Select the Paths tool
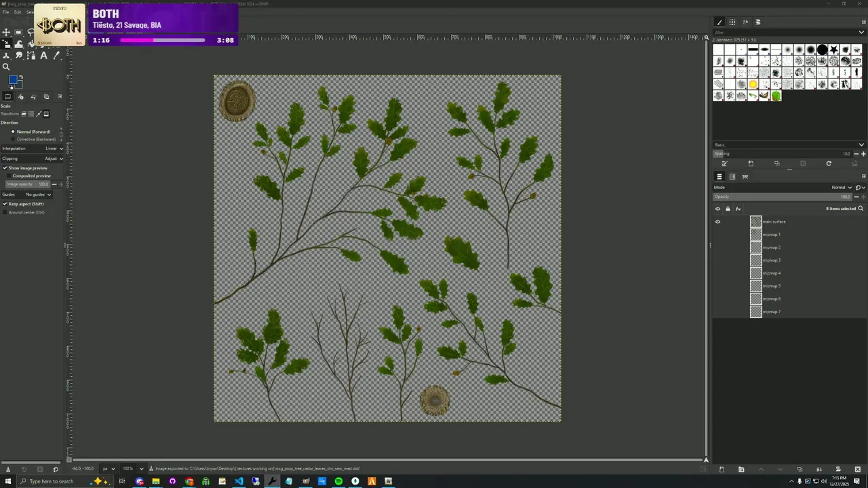Viewport: 868px width, 488px height. 31,56
